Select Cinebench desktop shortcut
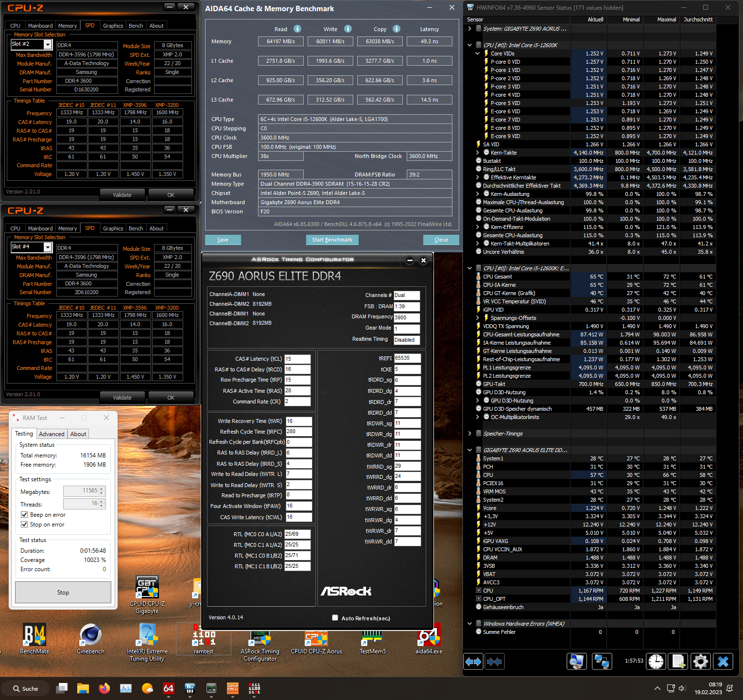The height and width of the screenshot is (700, 743). pyautogui.click(x=90, y=639)
